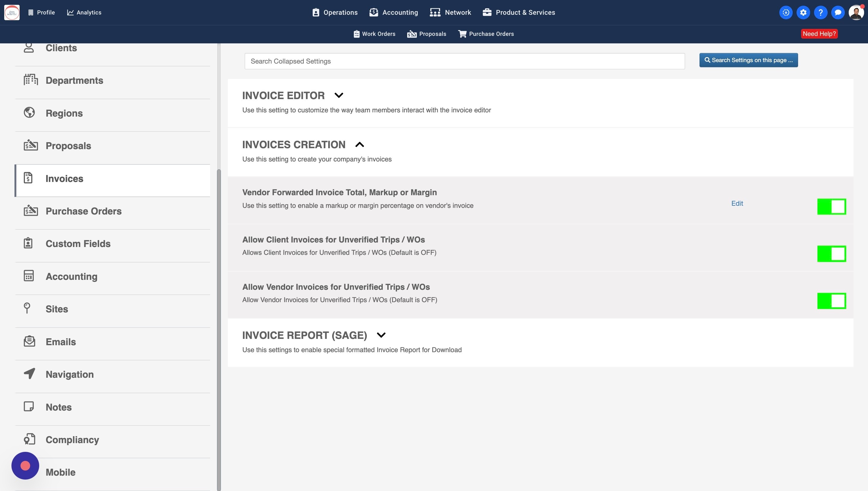Click Search Settings on this page button
The height and width of the screenshot is (491, 868).
tap(749, 60)
